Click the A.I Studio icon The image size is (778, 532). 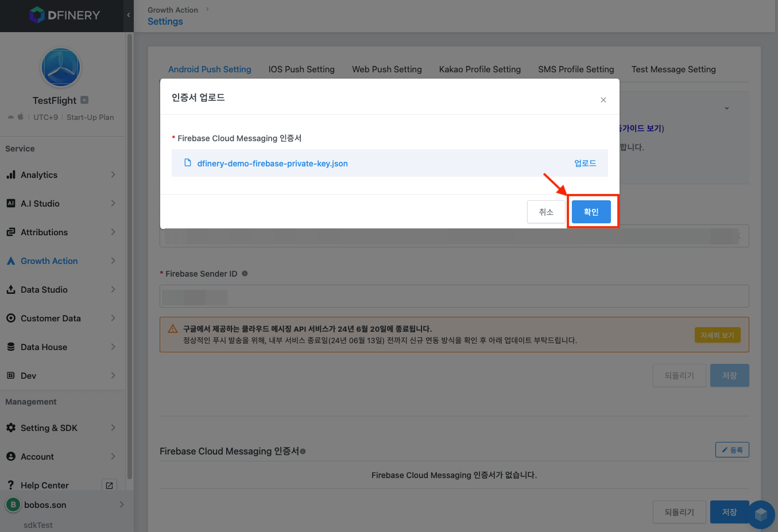point(11,203)
